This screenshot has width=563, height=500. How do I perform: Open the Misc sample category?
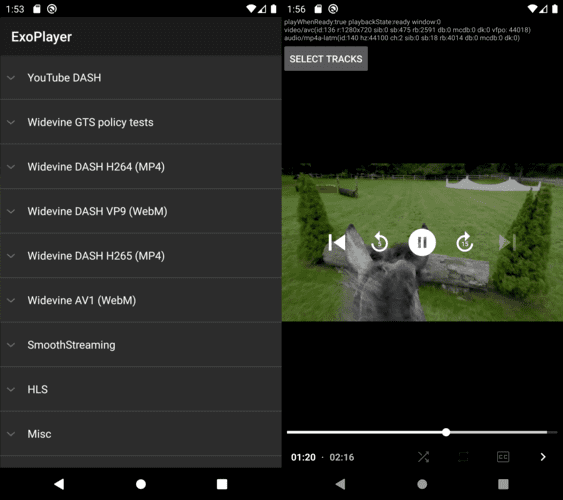(x=141, y=434)
